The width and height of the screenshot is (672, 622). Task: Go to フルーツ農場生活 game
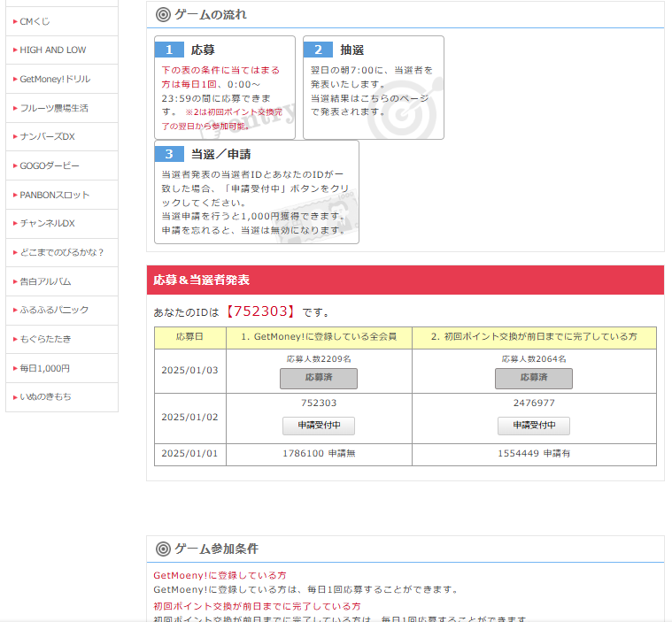[54, 108]
